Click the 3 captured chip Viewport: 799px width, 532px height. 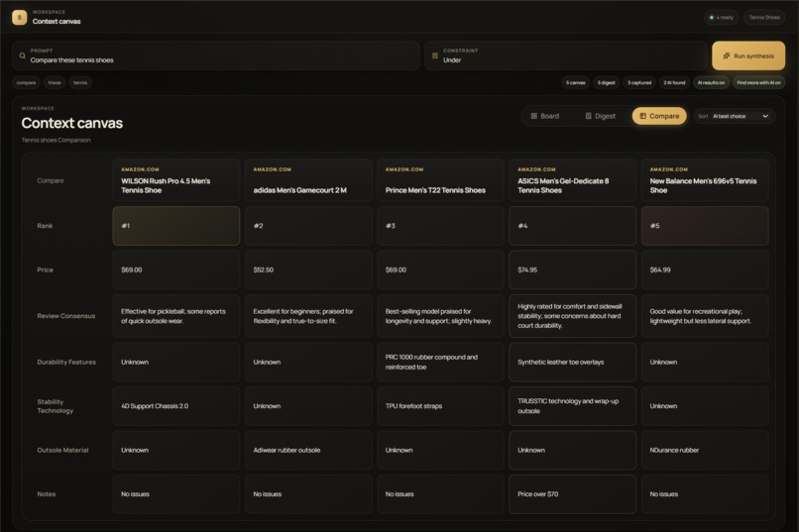pos(639,82)
